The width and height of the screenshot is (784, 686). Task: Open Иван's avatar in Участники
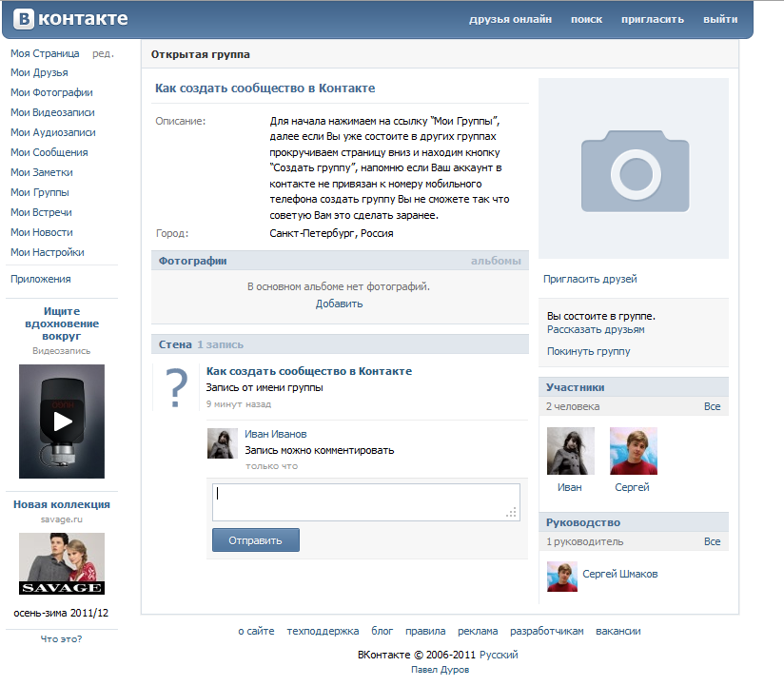coord(570,451)
